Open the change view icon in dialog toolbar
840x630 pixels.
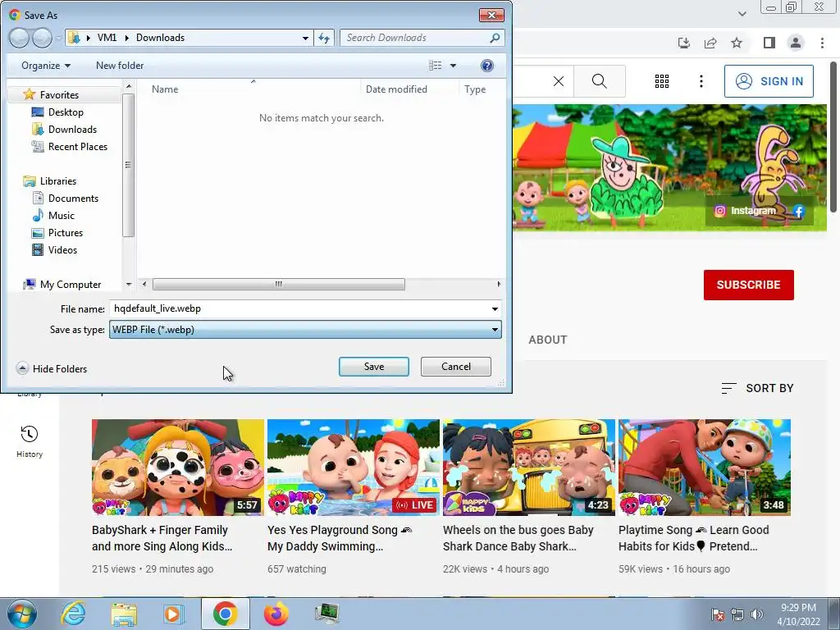(x=436, y=66)
